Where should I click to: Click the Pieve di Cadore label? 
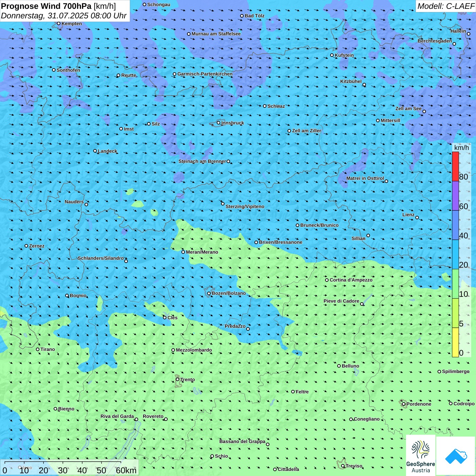click(x=341, y=301)
